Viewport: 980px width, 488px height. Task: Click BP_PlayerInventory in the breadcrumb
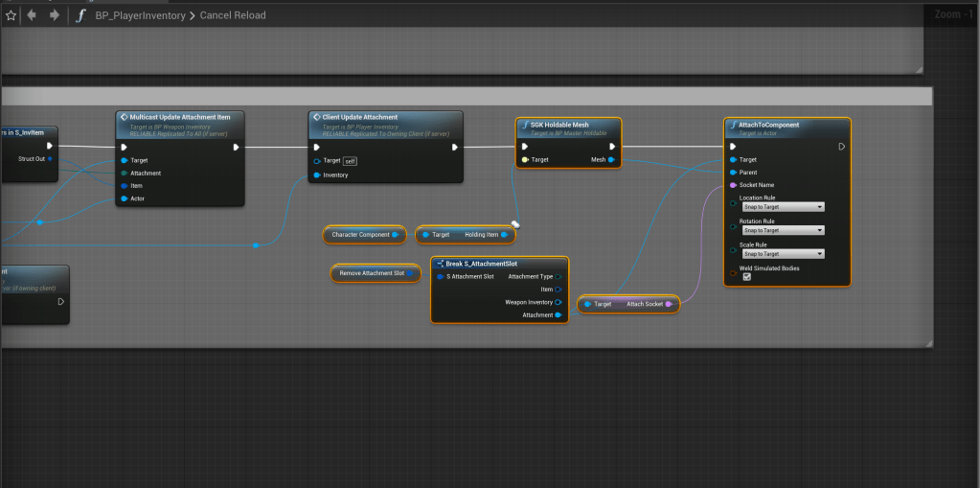coord(141,15)
